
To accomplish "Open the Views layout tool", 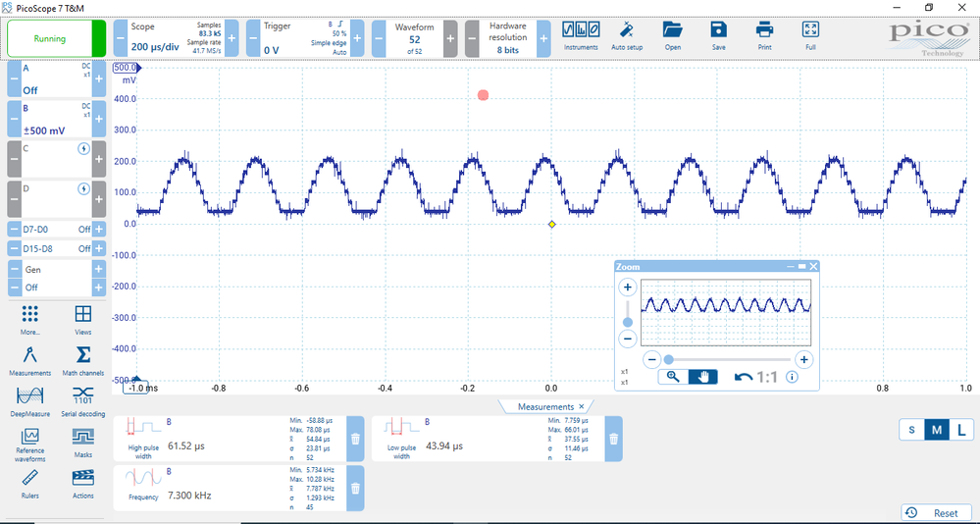I will [83, 320].
